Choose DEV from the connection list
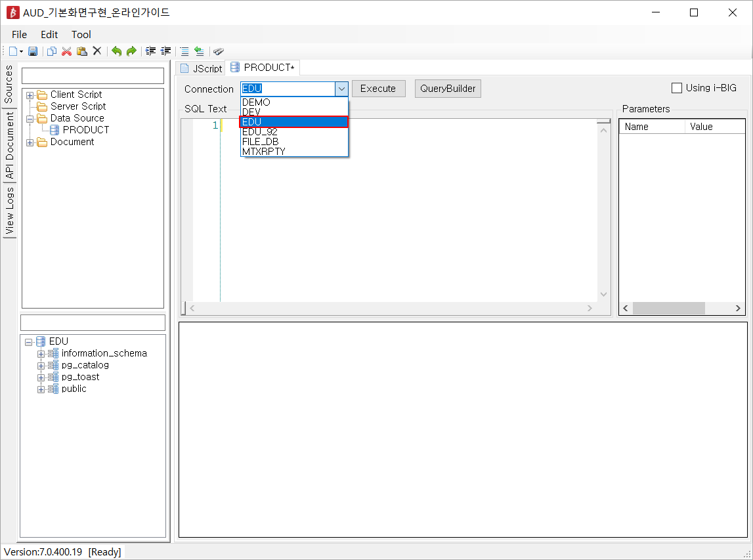753x560 pixels. coord(294,112)
